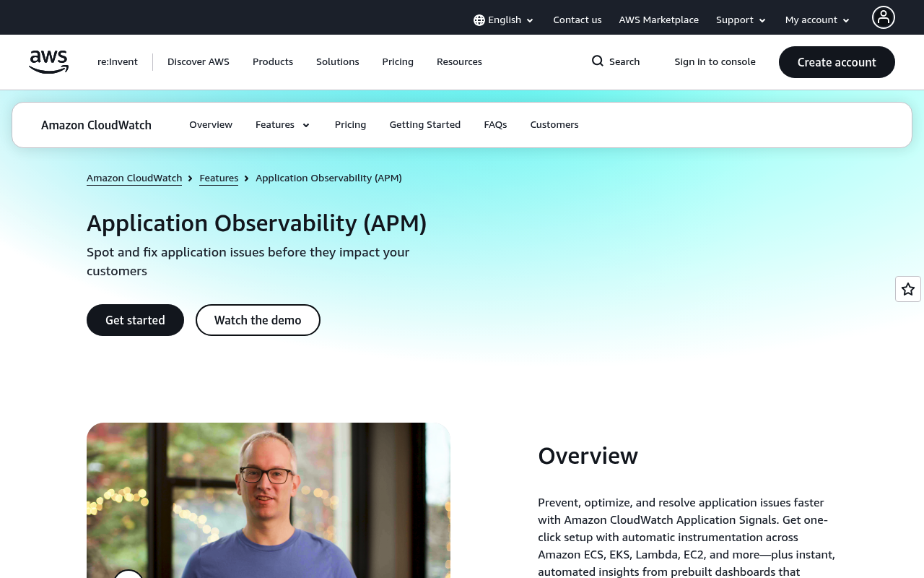Click the star feedback icon
924x578 pixels.
coord(908,289)
